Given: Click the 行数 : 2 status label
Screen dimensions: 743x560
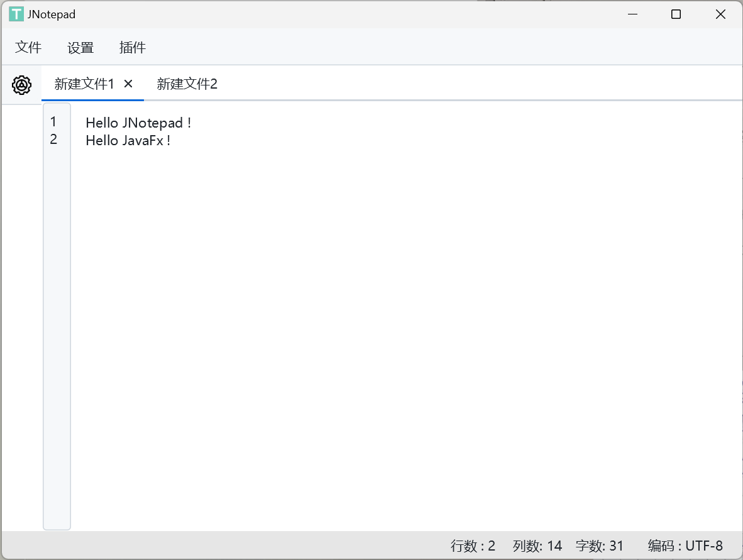Looking at the screenshot, I should [473, 546].
